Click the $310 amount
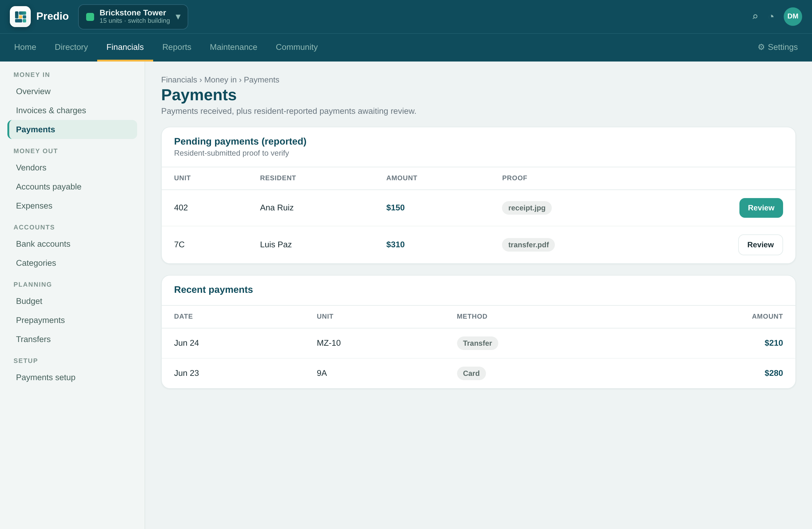 (395, 245)
